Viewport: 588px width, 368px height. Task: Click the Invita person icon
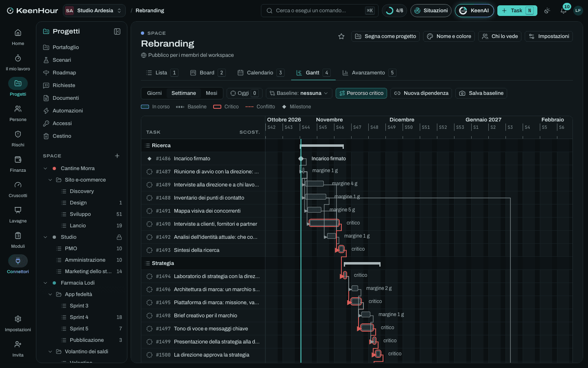[x=18, y=344]
